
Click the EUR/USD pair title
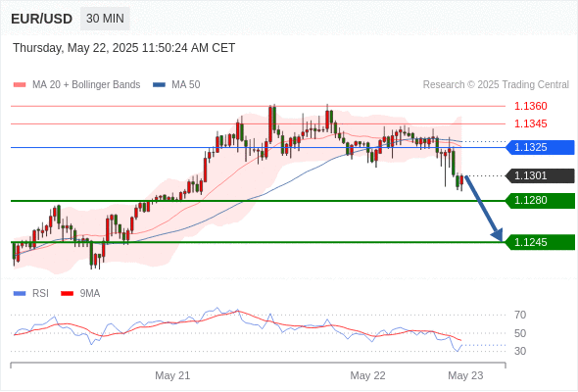pos(42,19)
